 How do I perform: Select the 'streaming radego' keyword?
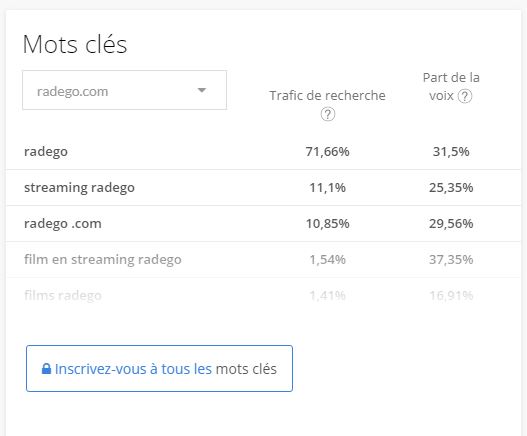[x=79, y=188]
